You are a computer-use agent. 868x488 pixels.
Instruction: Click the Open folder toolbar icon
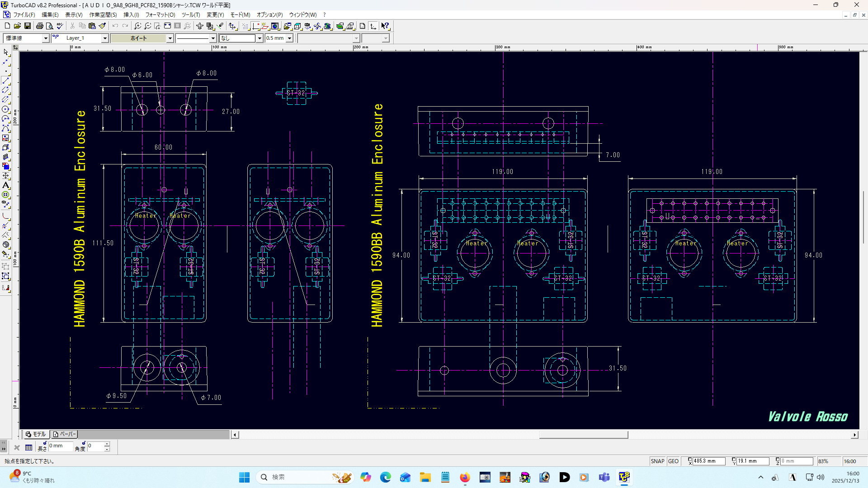coord(17,26)
